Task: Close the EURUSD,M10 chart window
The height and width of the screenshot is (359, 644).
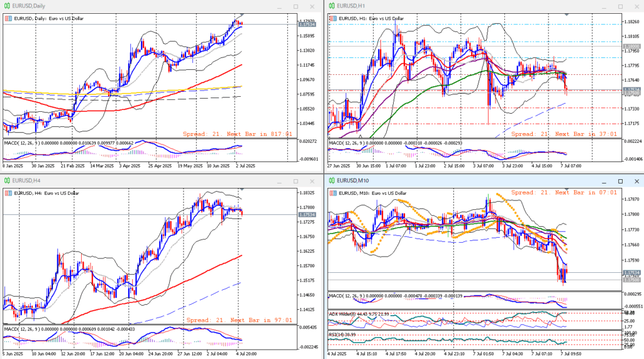Action: 637,181
